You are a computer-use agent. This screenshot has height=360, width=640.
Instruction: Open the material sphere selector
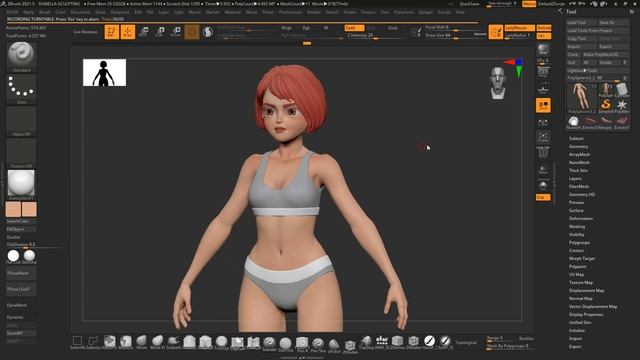click(21, 184)
